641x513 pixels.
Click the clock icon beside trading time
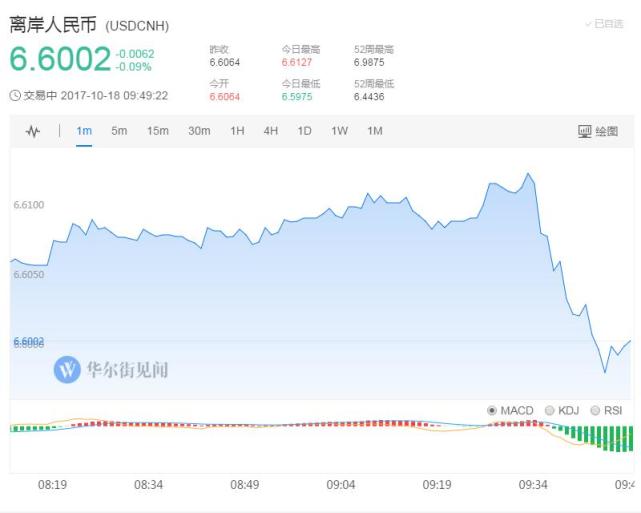(15, 96)
